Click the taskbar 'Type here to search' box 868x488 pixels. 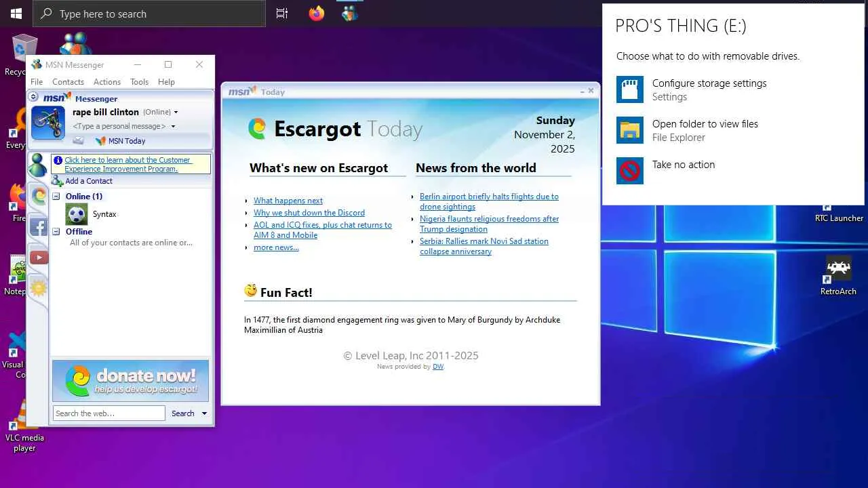[149, 14]
